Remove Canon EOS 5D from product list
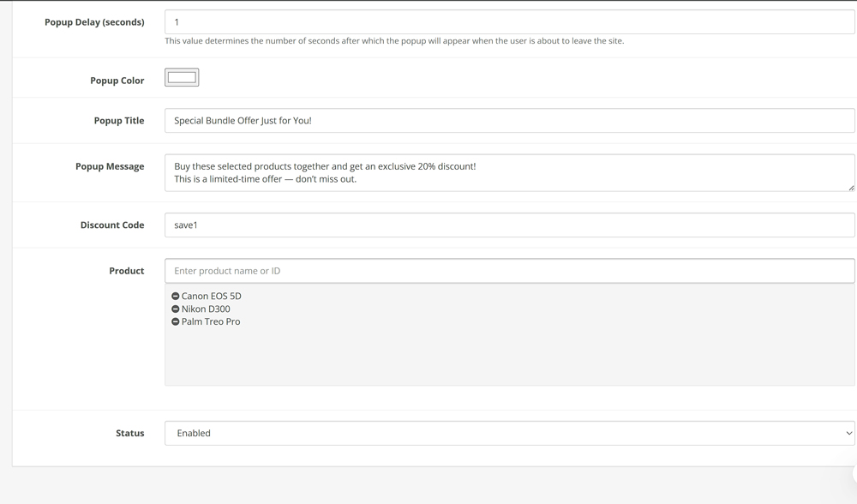The image size is (857, 504). tap(176, 297)
